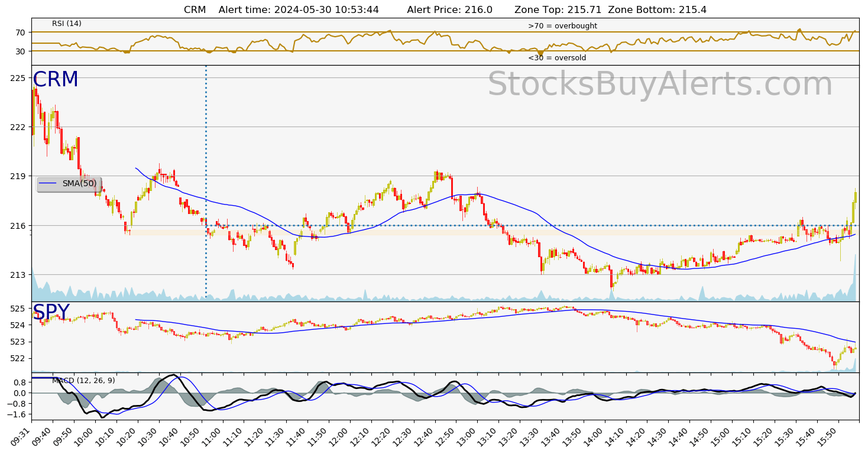Viewport: 868px width, 454px height.
Task: Click the SPY 525 axis label
Action: coord(18,309)
